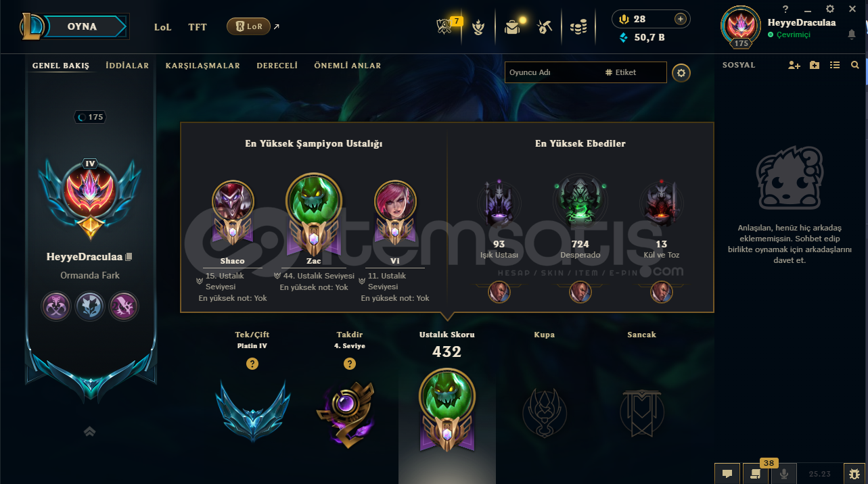Screen dimensions: 868x484
Task: Open the crafting hammer icon
Action: (x=545, y=27)
